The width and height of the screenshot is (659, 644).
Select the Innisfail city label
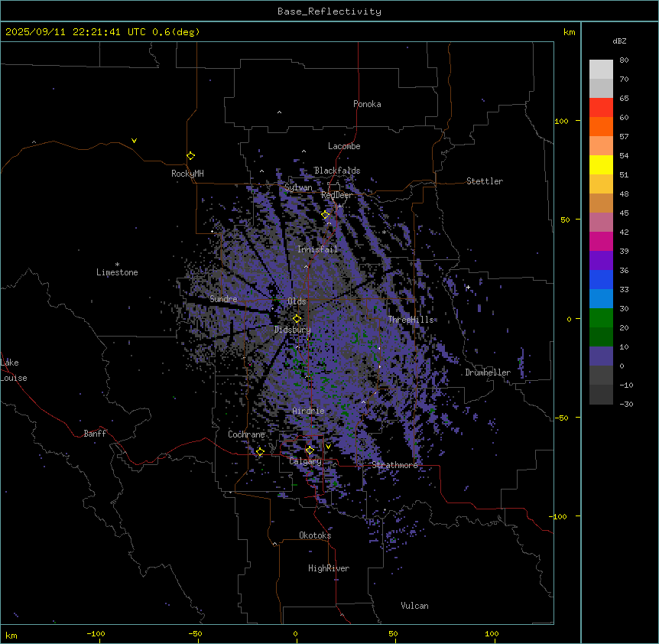click(318, 249)
